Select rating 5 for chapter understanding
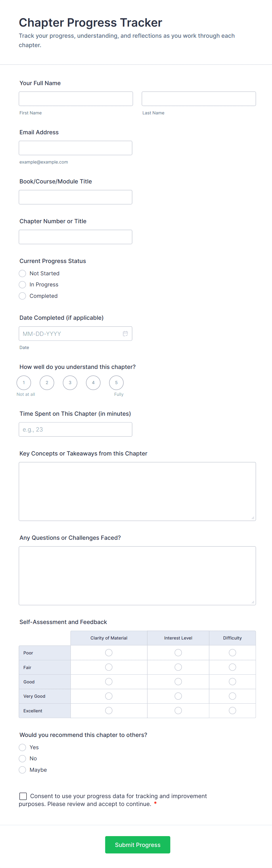This screenshot has height=868, width=272. tap(116, 382)
